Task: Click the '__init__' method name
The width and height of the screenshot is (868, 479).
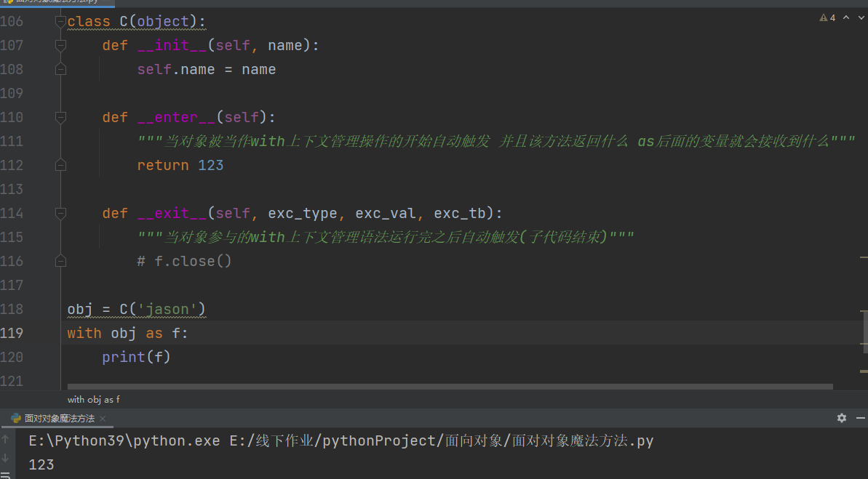Action: click(x=172, y=45)
